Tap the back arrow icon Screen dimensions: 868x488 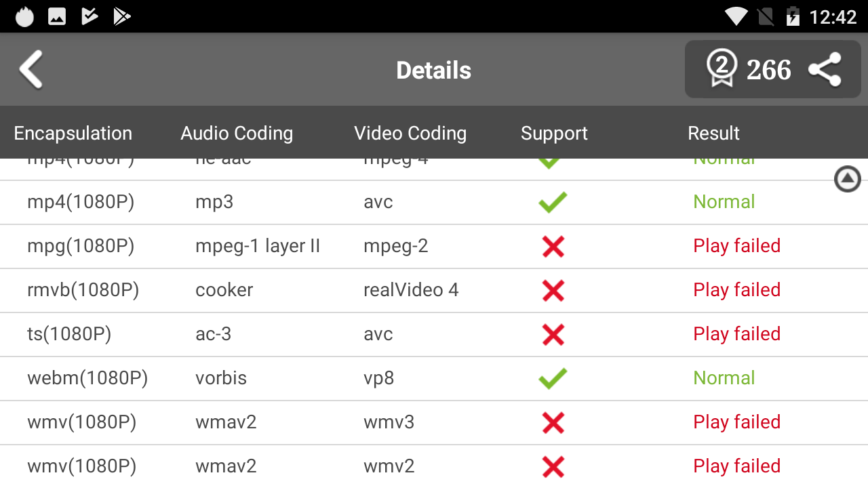point(31,70)
